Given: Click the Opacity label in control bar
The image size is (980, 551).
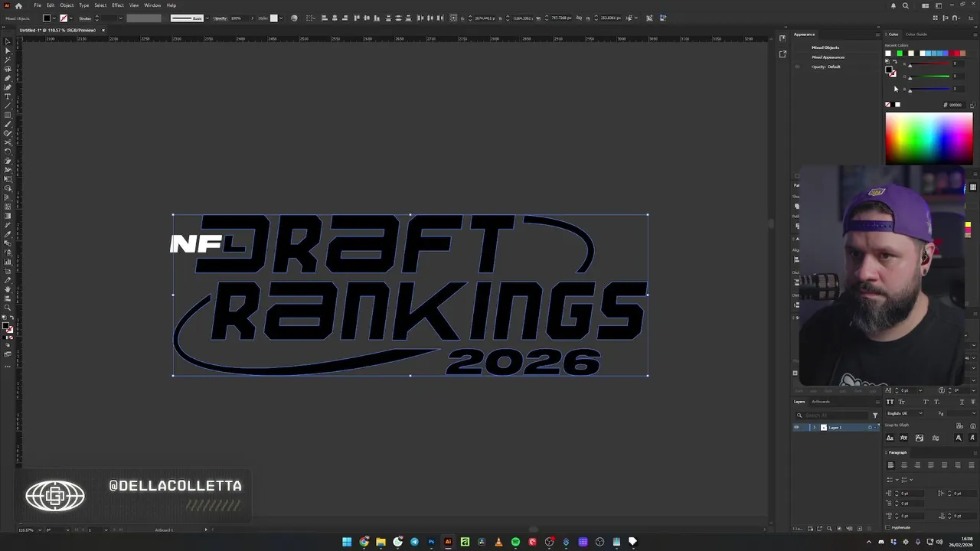Looking at the screenshot, I should point(220,18).
